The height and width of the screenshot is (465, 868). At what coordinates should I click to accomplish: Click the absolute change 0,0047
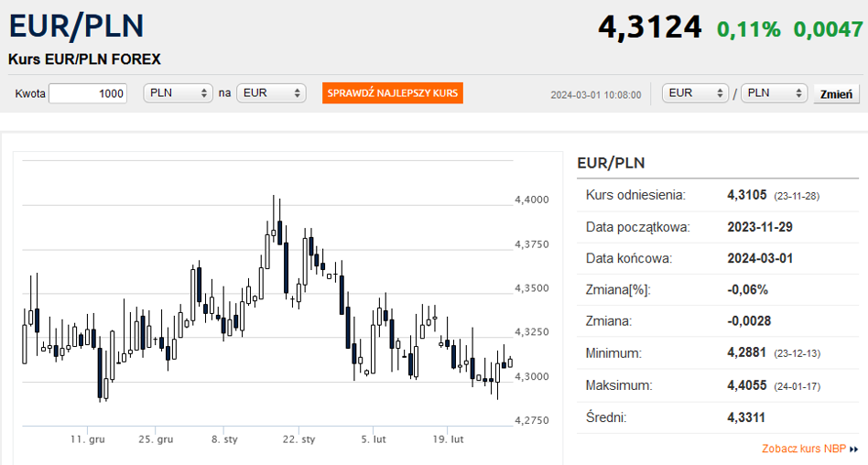(x=828, y=28)
